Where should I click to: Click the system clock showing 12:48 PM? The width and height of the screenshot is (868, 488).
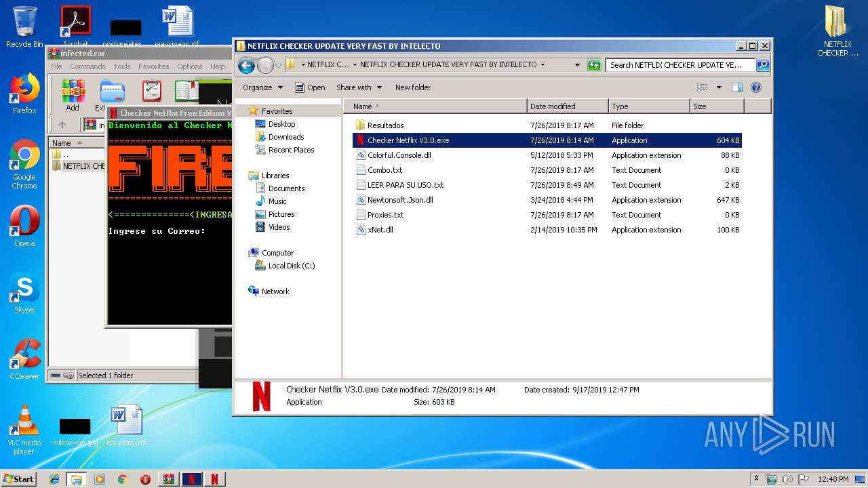pyautogui.click(x=833, y=479)
